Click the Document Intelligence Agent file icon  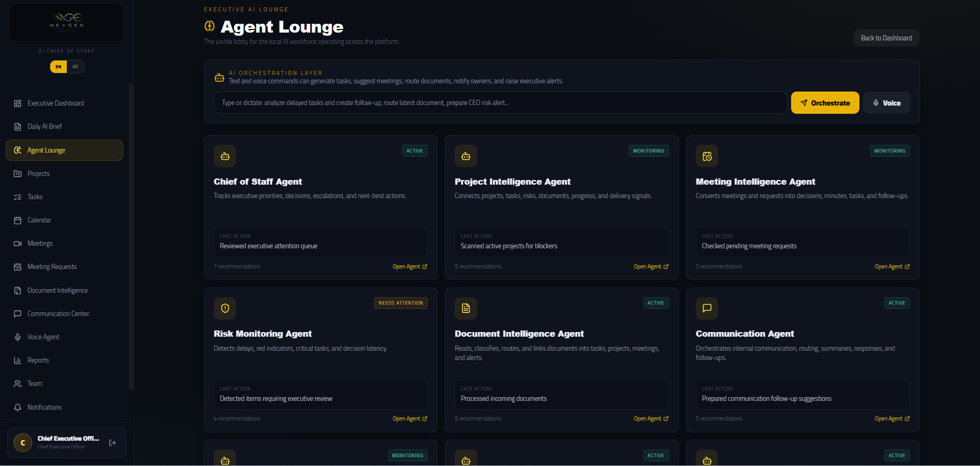[465, 308]
